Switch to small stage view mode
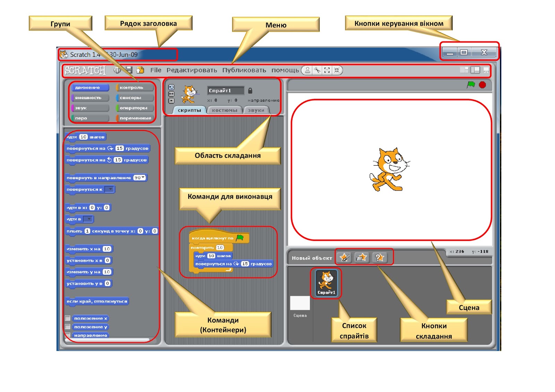This screenshot has height=392, width=555. 464,70
